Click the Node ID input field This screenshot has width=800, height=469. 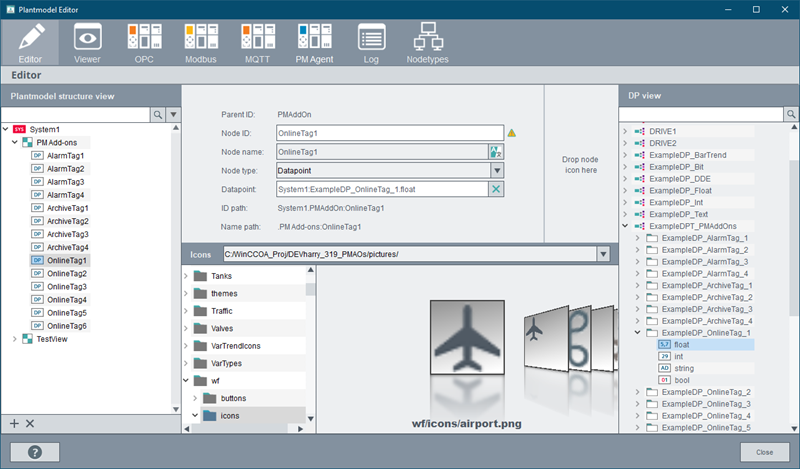pos(388,132)
